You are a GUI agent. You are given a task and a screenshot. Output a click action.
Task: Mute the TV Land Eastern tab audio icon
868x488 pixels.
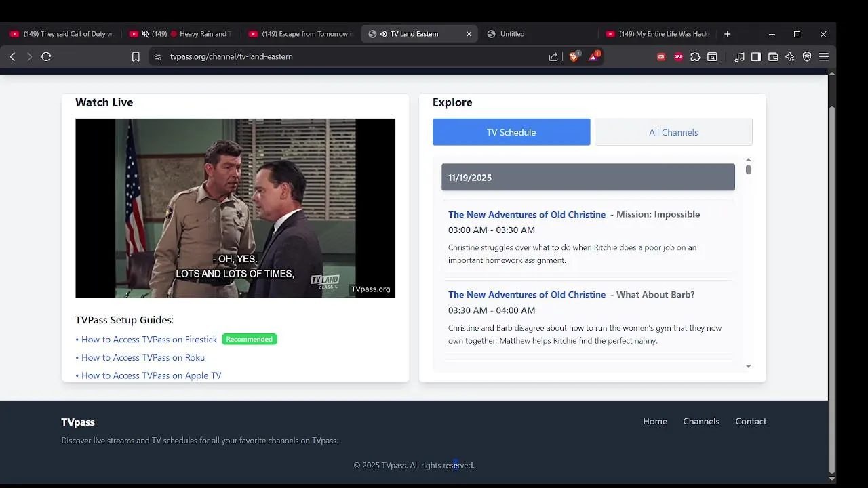[x=384, y=34]
